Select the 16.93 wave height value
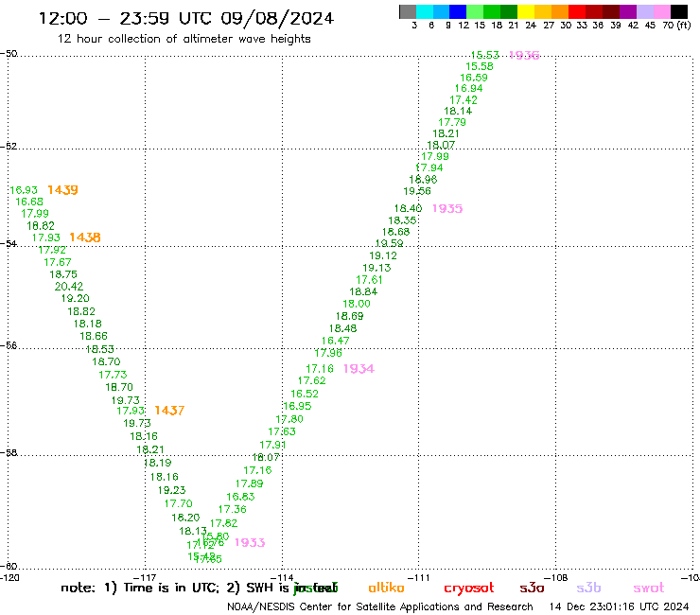The image size is (700, 615). 24,190
